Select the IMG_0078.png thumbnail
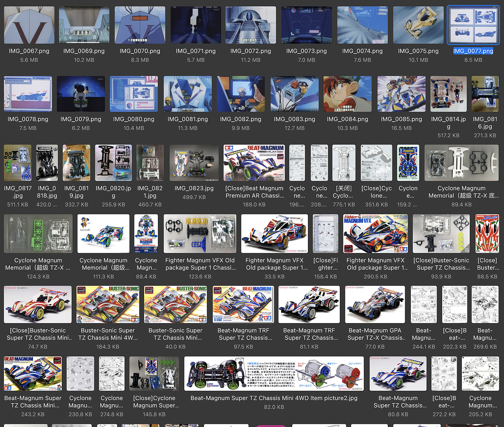This screenshot has width=504, height=427. 28,94
